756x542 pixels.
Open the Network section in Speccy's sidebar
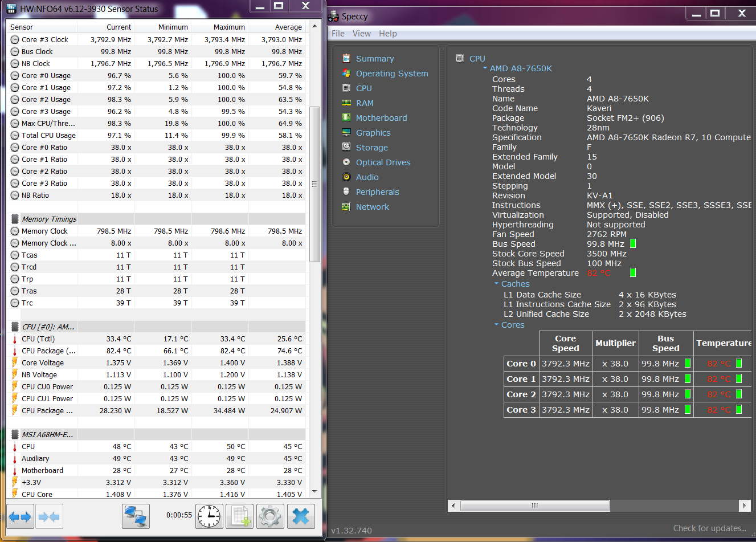pyautogui.click(x=372, y=207)
